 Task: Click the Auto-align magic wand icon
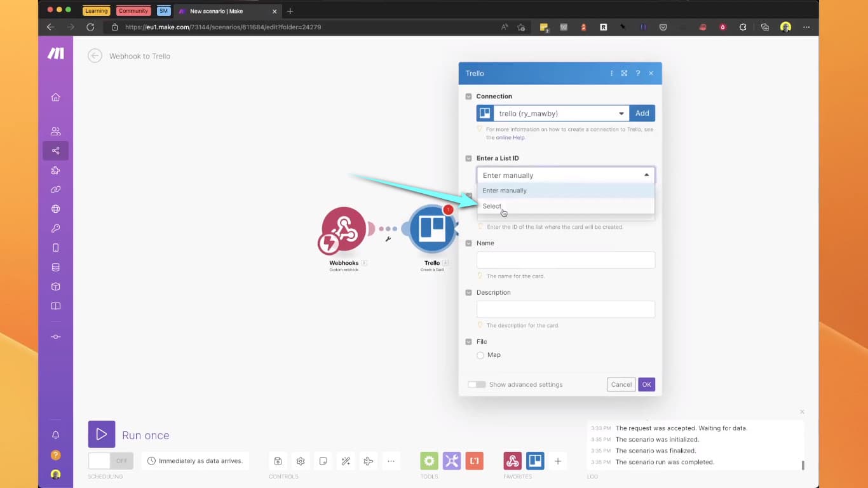tap(346, 461)
